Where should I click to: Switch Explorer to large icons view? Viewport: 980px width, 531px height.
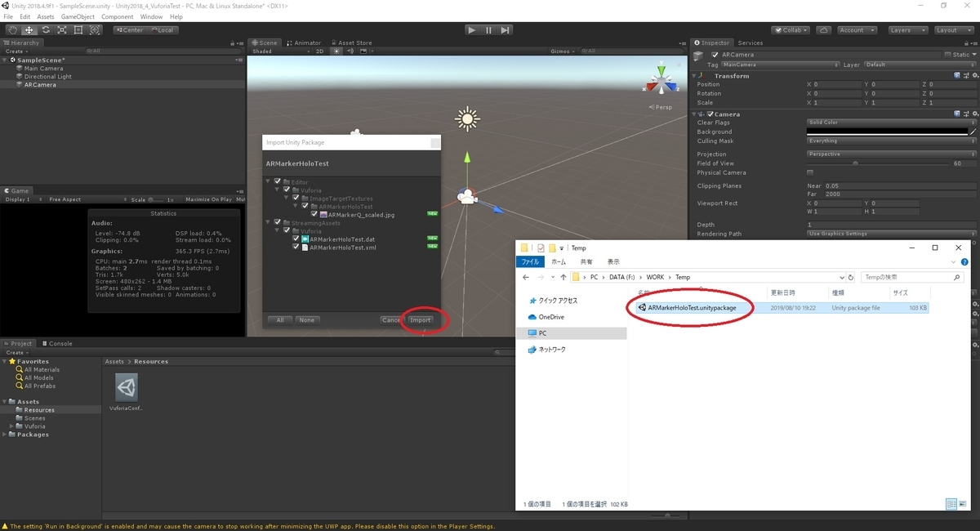pos(963,503)
